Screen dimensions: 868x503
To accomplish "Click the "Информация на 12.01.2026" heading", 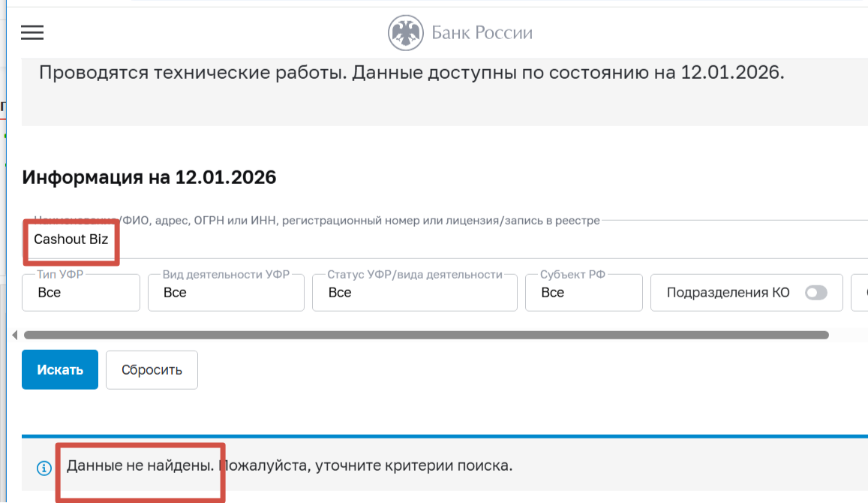I will pos(149,178).
